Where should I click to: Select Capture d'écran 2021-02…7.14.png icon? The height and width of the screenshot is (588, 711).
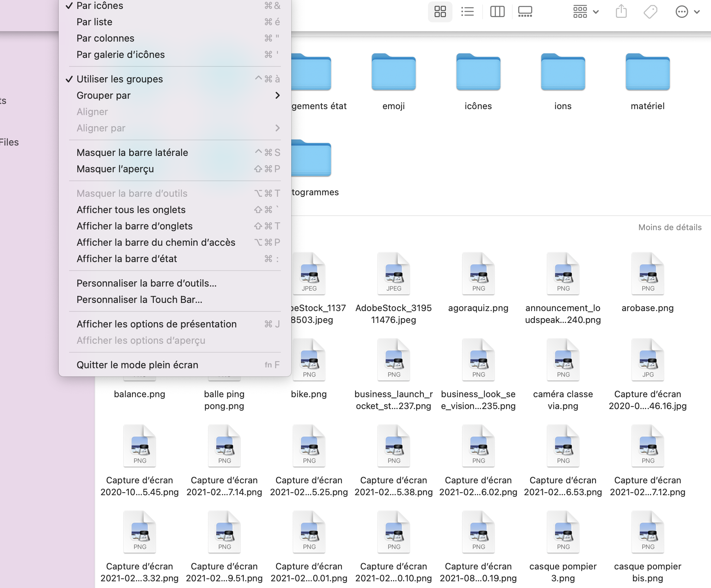click(x=224, y=446)
